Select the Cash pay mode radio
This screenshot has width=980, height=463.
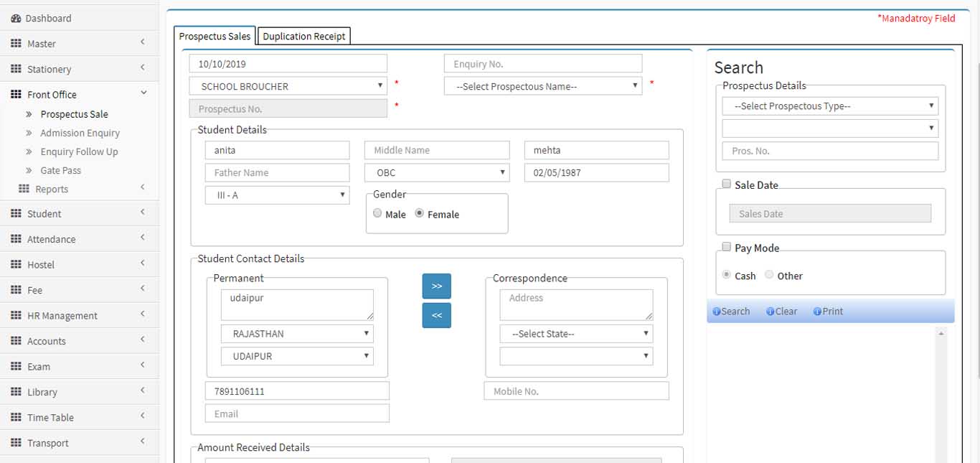point(727,275)
